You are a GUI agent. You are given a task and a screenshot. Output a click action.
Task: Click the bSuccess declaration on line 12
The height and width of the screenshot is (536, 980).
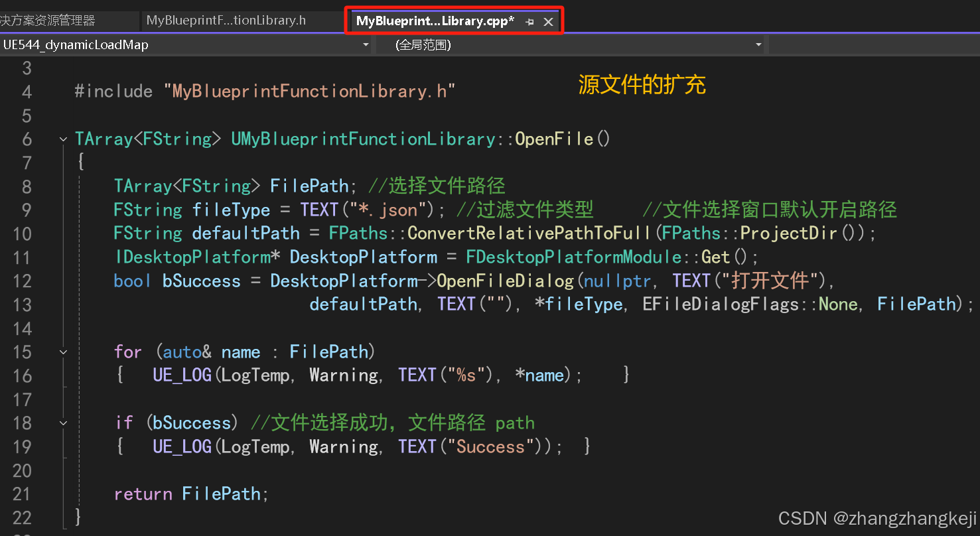pyautogui.click(x=202, y=281)
